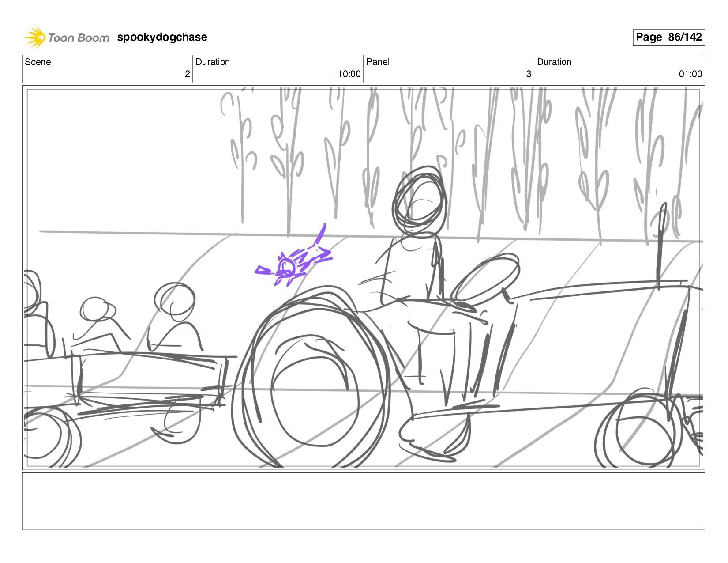Click the scene duration 10:00 value
This screenshot has height=563, width=728.
(349, 74)
